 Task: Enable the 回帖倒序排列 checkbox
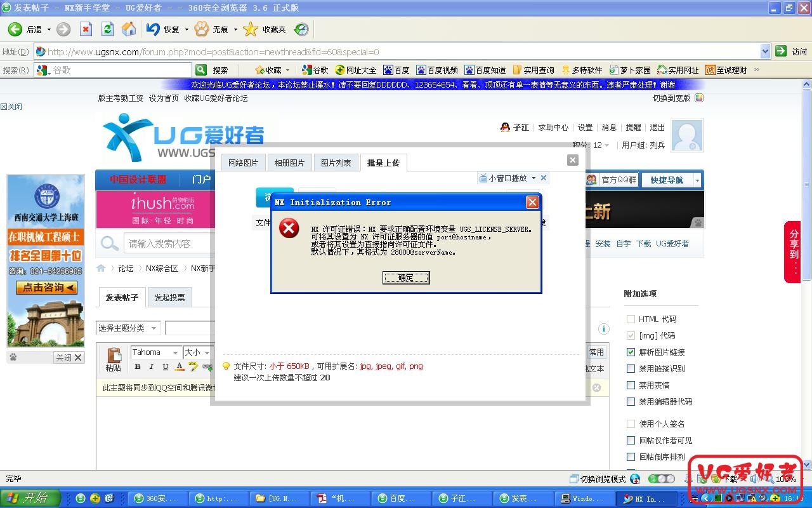pyautogui.click(x=631, y=457)
